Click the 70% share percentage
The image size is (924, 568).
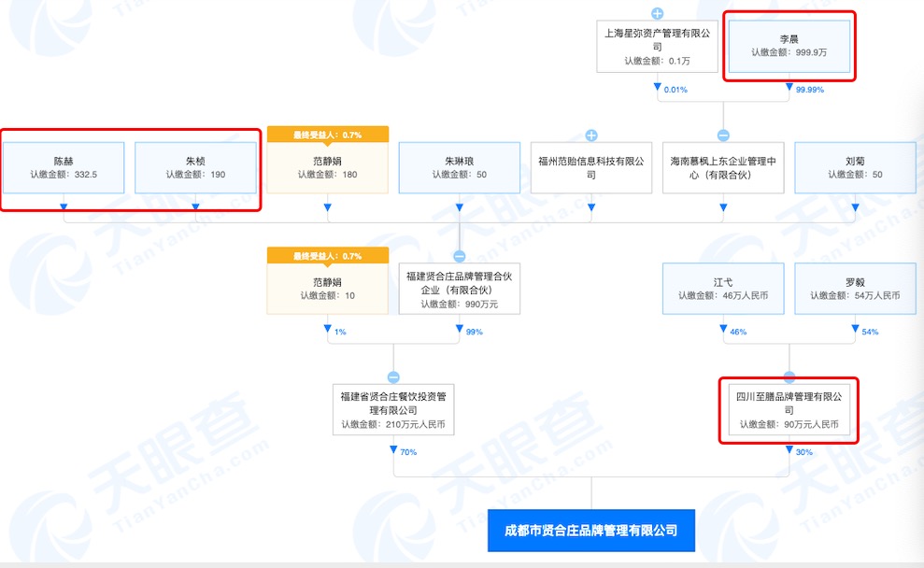click(408, 452)
